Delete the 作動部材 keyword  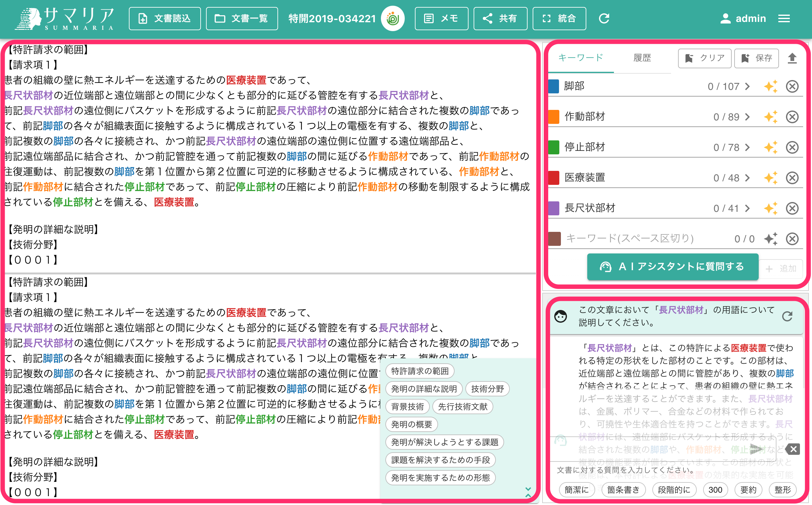point(793,117)
